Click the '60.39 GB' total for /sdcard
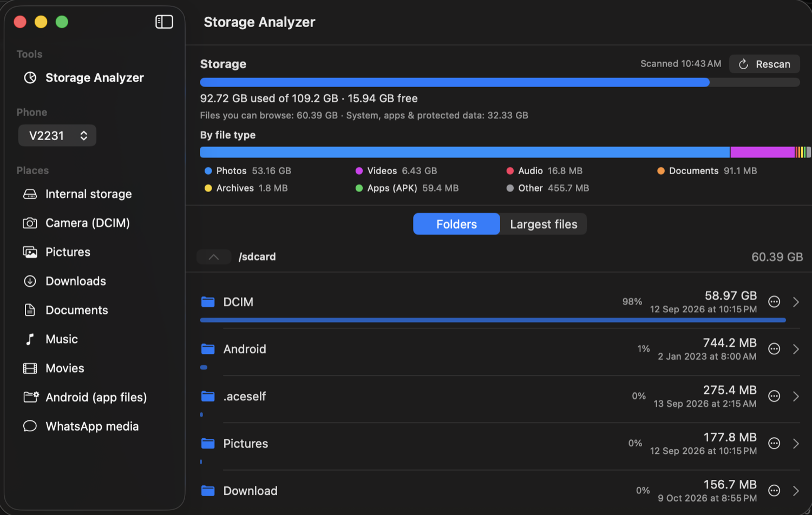 [777, 257]
